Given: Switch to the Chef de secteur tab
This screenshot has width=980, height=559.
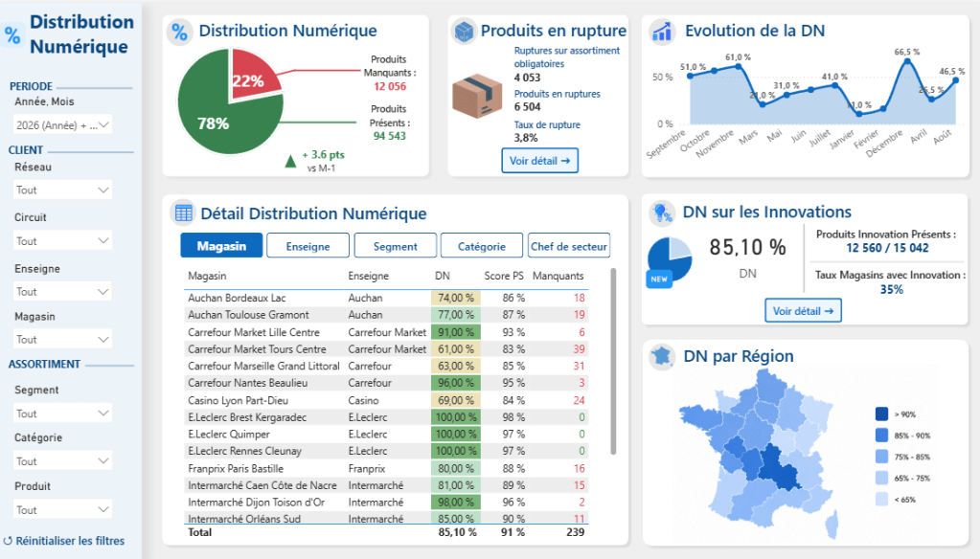Looking at the screenshot, I should (x=569, y=246).
